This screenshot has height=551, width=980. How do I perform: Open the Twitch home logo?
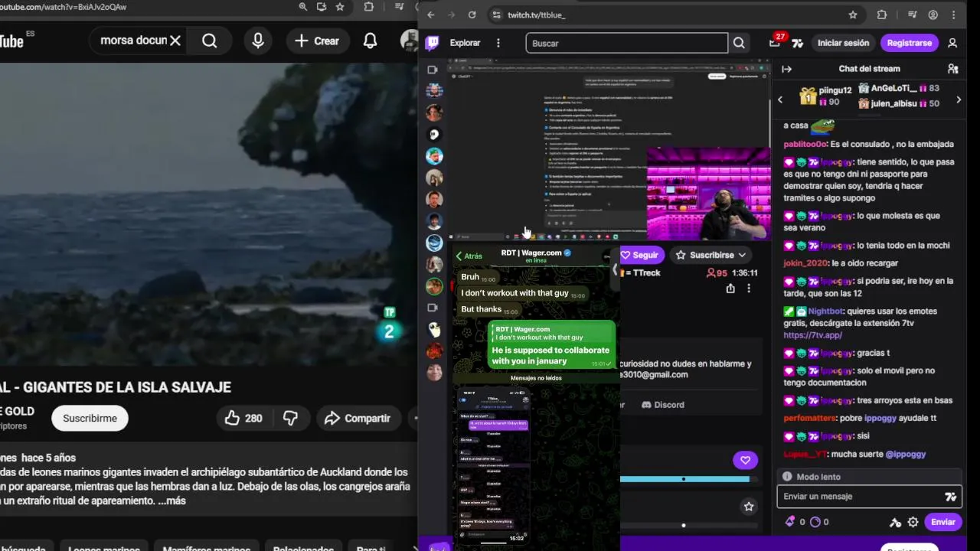tap(433, 43)
